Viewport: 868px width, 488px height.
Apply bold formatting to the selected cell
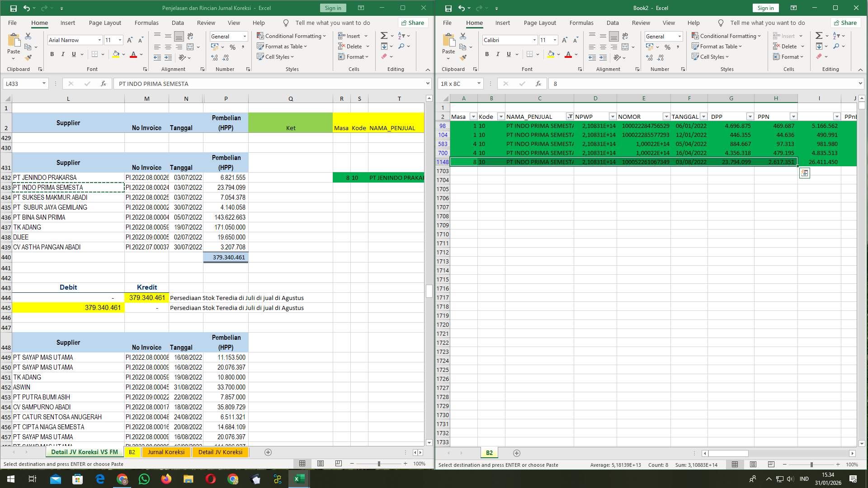52,54
